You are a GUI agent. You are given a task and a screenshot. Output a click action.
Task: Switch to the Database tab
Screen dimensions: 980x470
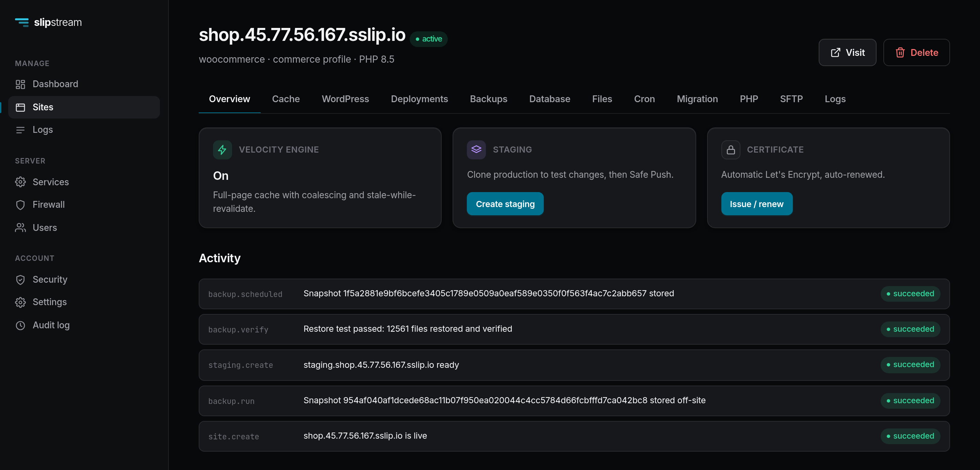tap(549, 99)
